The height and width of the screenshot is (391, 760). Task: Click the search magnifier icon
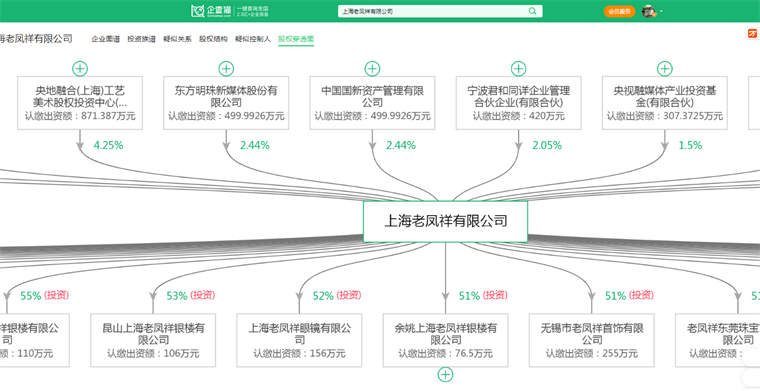[532, 11]
